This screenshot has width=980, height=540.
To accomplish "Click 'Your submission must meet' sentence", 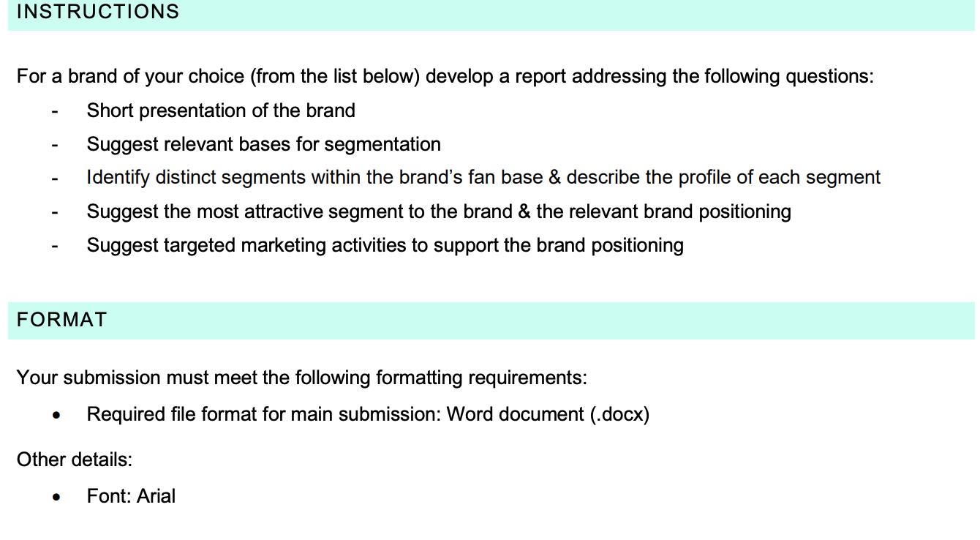I will point(302,378).
